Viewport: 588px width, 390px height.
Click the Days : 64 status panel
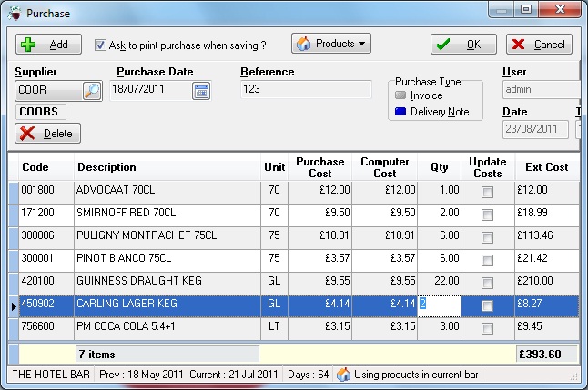pos(308,375)
